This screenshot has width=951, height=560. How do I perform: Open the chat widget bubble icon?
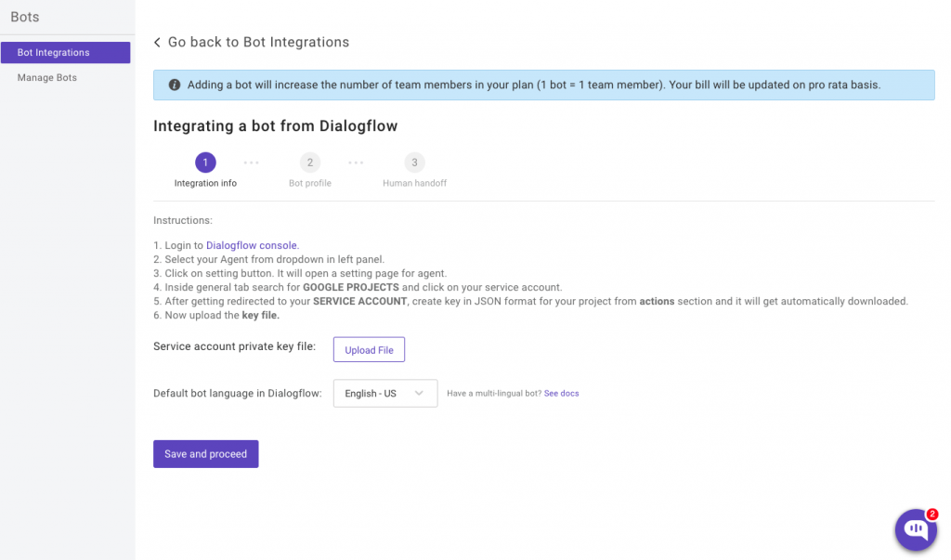tap(915, 529)
